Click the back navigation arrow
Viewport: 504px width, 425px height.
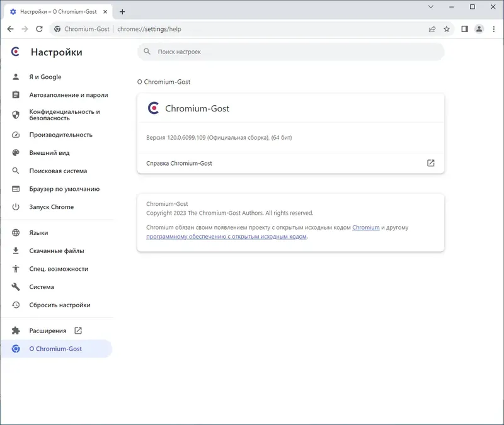click(x=10, y=29)
